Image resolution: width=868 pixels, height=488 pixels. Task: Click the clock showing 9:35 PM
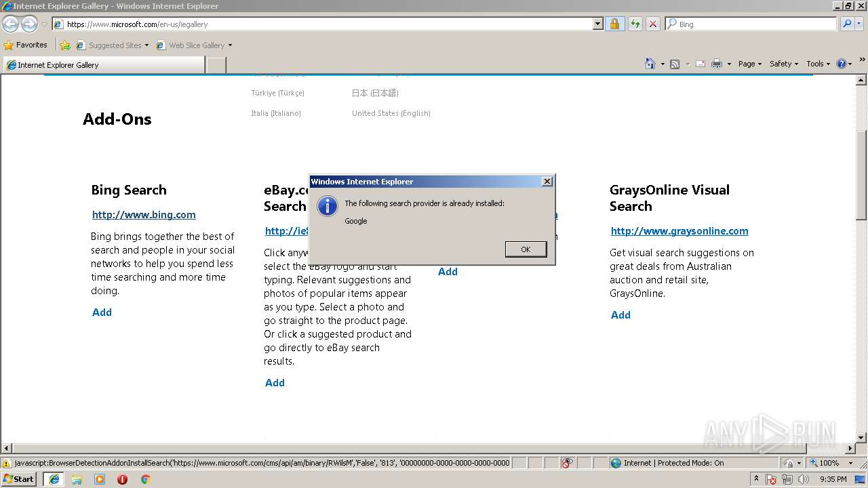pos(833,479)
